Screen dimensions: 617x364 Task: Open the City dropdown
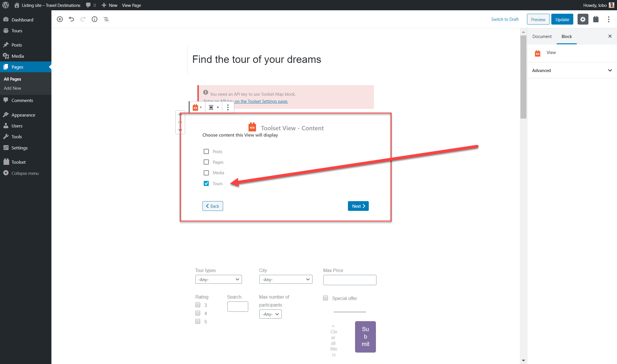286,279
